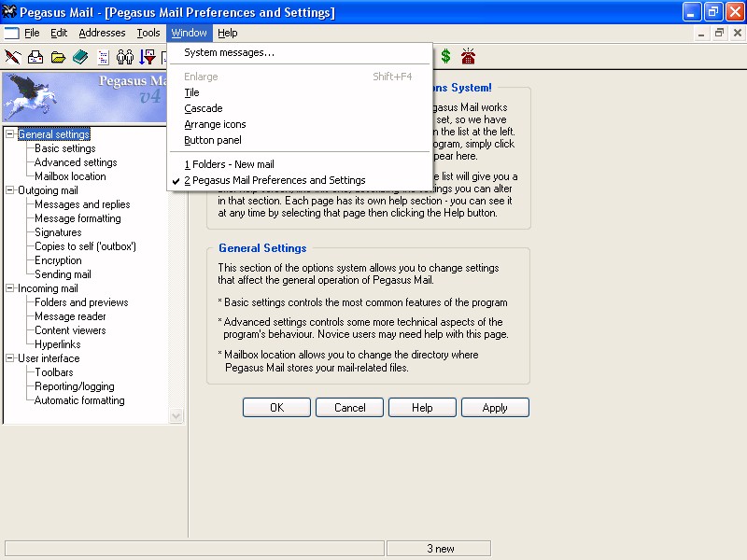Click the OK button
The image size is (747, 560).
(x=276, y=408)
